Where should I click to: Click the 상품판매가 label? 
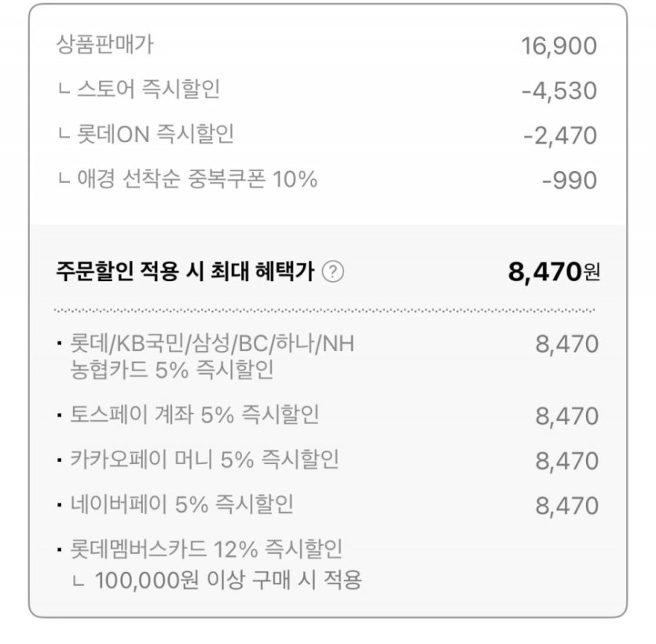[105, 45]
